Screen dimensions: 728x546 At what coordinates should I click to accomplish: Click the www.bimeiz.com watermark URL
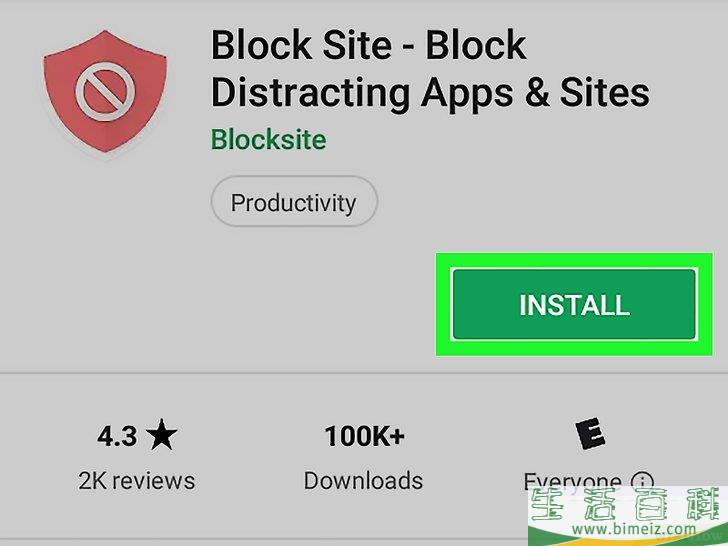tap(633, 529)
